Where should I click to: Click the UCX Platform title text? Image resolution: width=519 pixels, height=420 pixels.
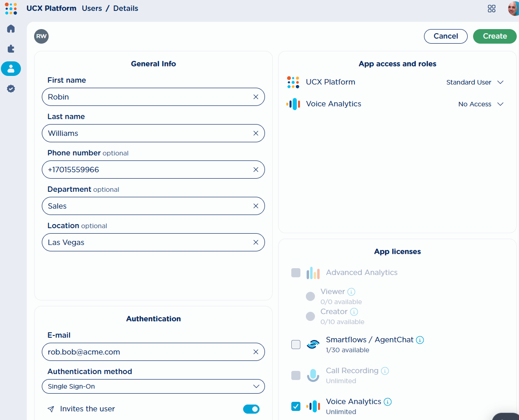tap(51, 9)
